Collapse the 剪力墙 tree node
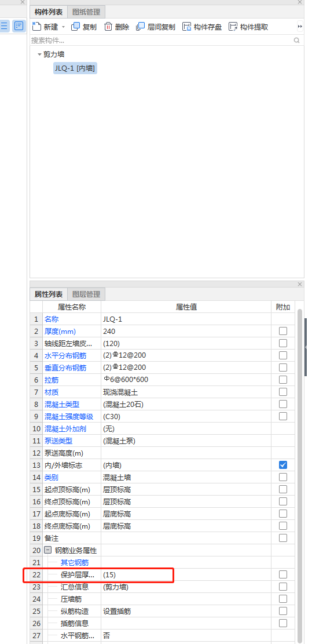This screenshot has height=644, width=312. tap(39, 54)
